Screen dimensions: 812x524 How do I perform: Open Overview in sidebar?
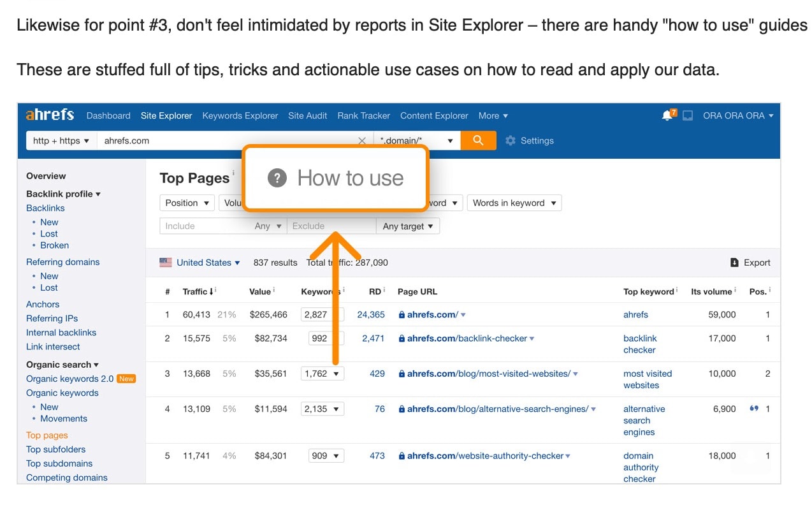click(46, 176)
